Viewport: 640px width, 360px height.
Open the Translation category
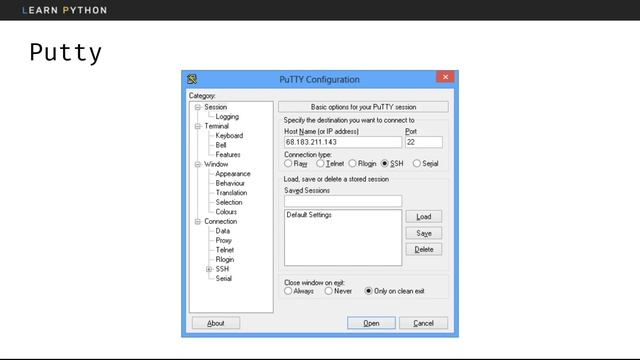(231, 193)
